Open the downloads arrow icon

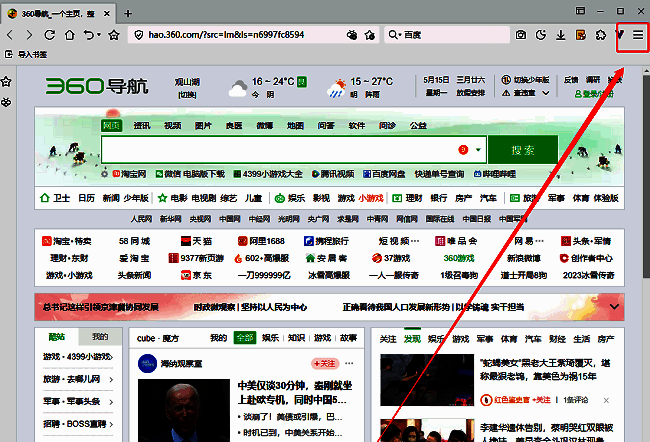click(x=561, y=35)
